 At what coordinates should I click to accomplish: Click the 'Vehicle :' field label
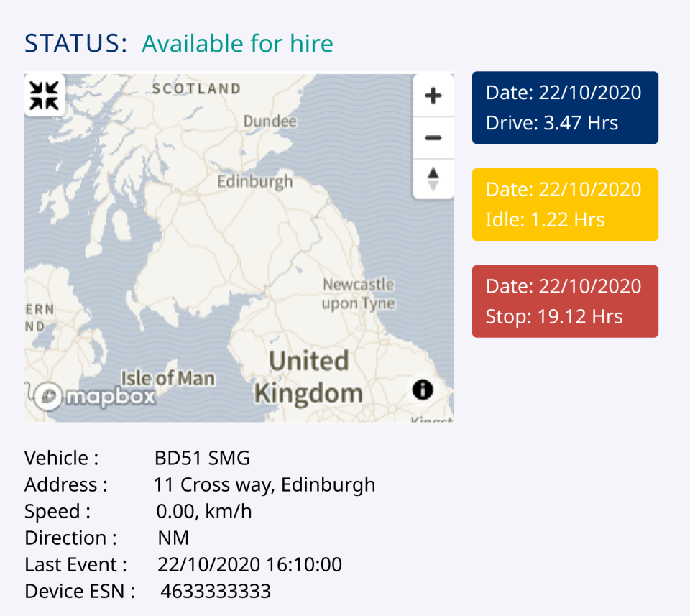[x=62, y=458]
